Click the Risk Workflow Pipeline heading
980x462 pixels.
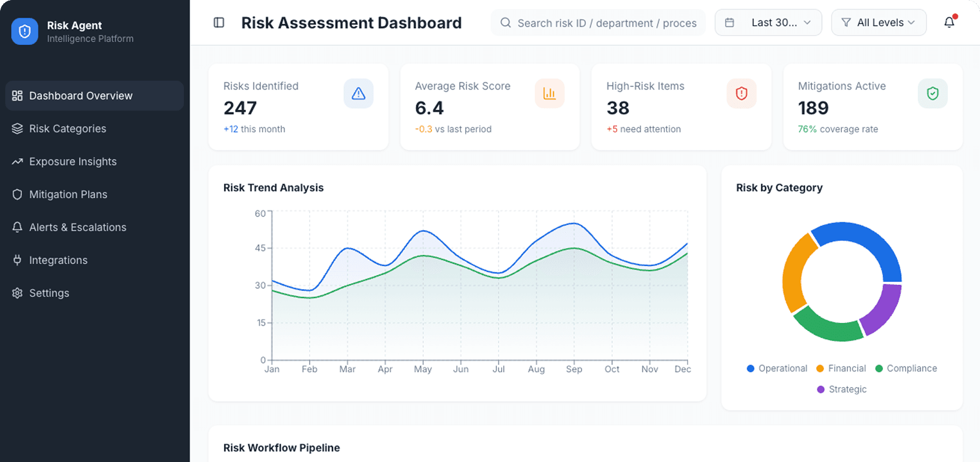(x=281, y=448)
